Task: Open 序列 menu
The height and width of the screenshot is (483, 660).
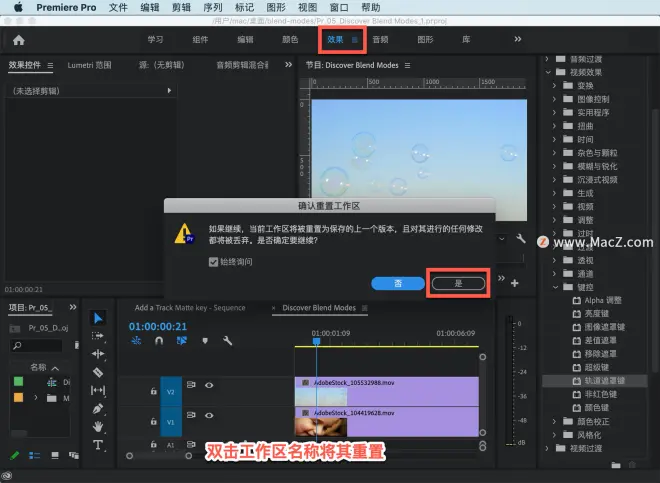Action: [x=213, y=7]
